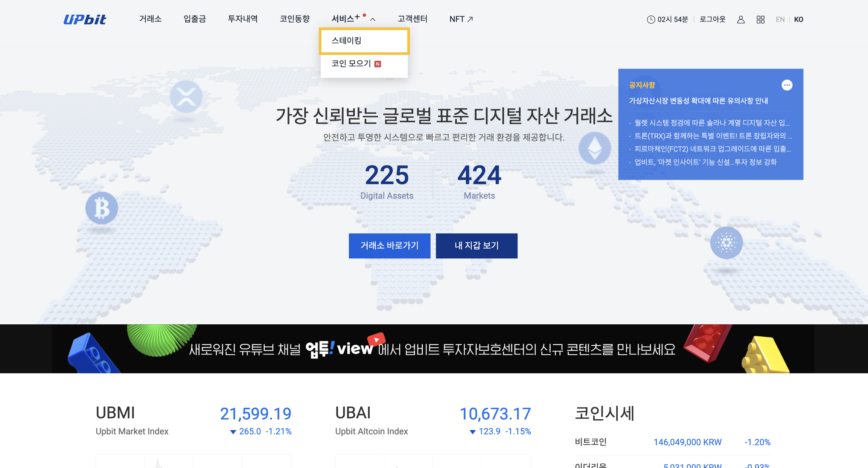The height and width of the screenshot is (468, 868).
Task: Click the UPbit logo
Action: pos(85,19)
